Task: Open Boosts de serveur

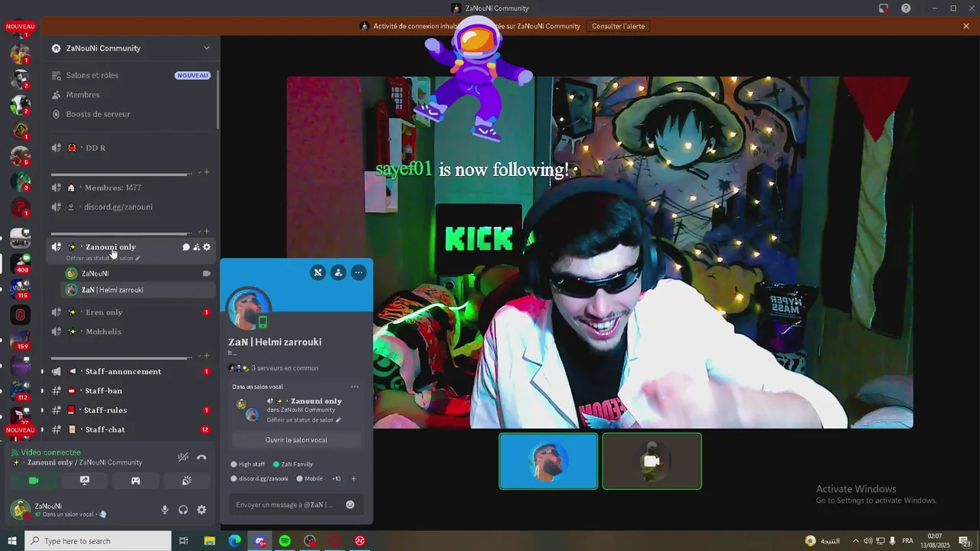Action: coord(131,114)
